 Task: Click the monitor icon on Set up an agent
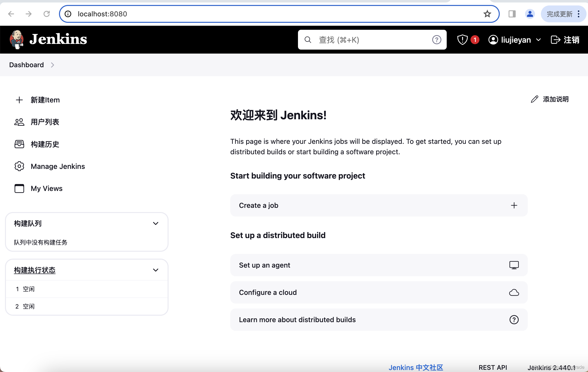[x=514, y=265]
